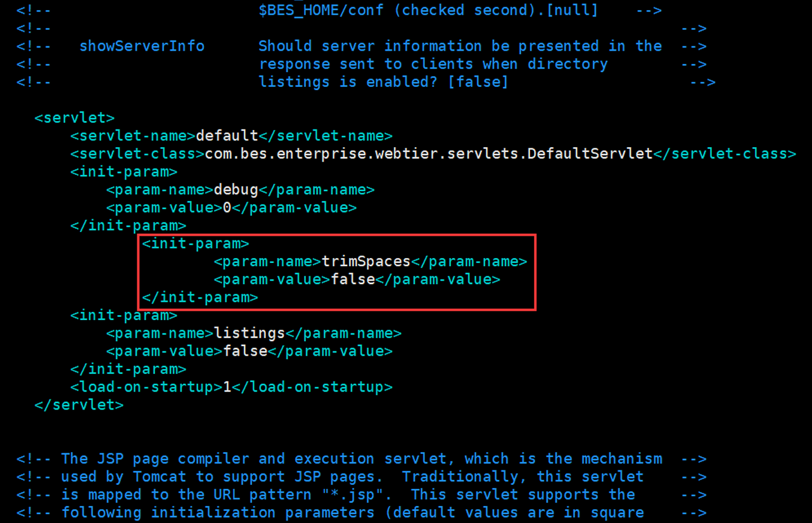Click the load-on-startup value 1

[x=227, y=387]
